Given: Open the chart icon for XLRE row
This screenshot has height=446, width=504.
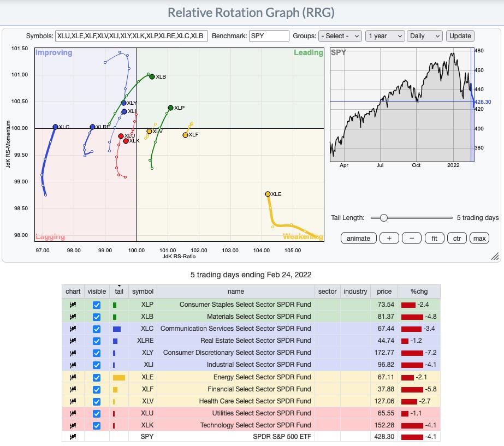Looking at the screenshot, I should click(x=73, y=341).
